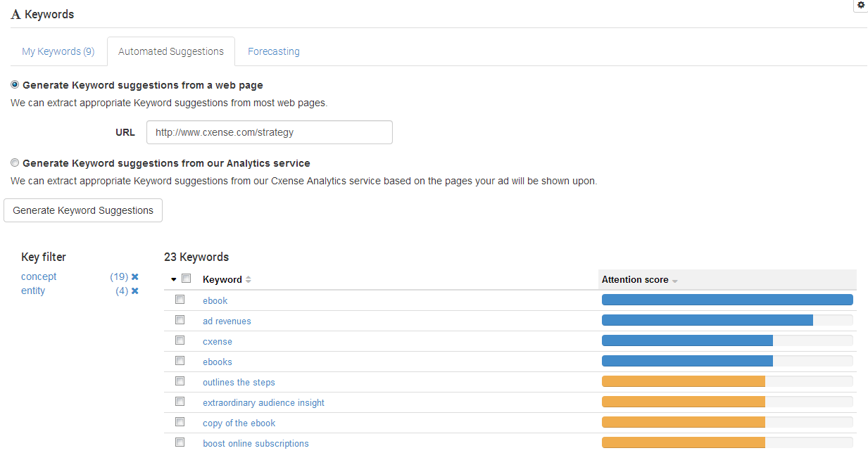Open the ad revenues keyword link
868x453 pixels.
[x=227, y=321]
